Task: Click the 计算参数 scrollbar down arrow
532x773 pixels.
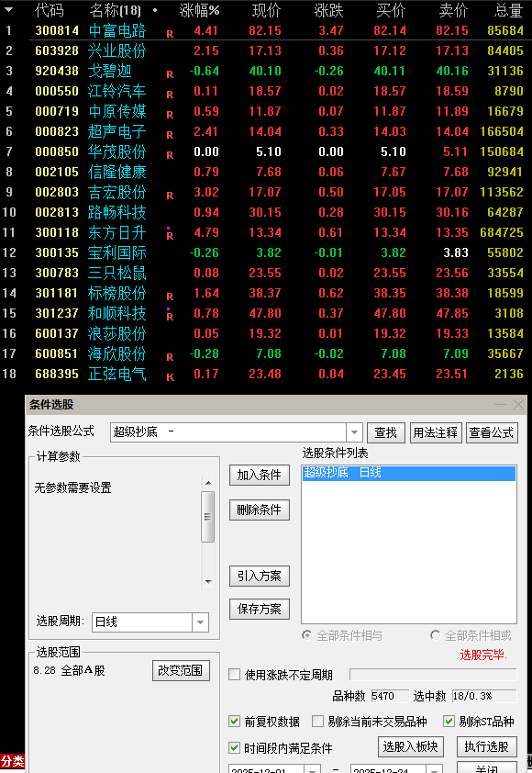Action: click(x=208, y=582)
